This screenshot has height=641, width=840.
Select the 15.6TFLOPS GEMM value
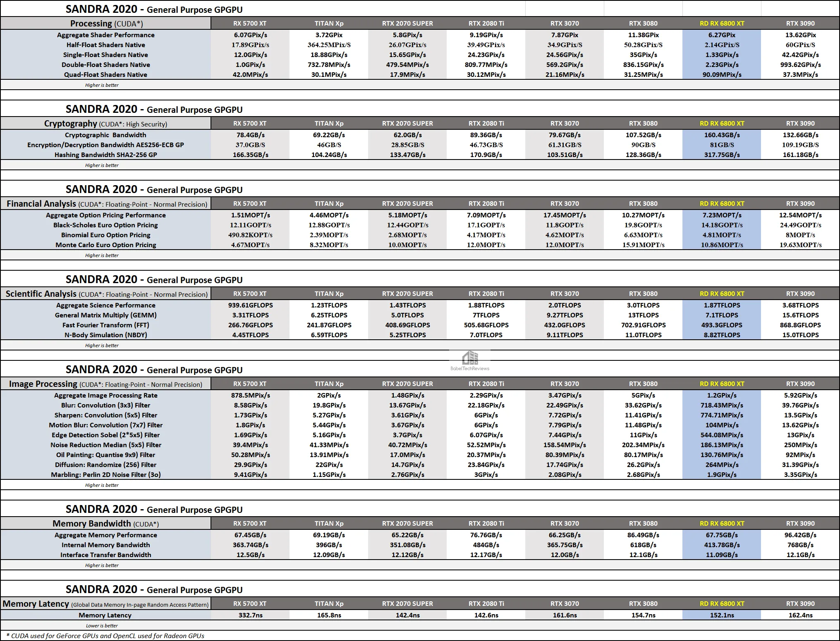[800, 315]
